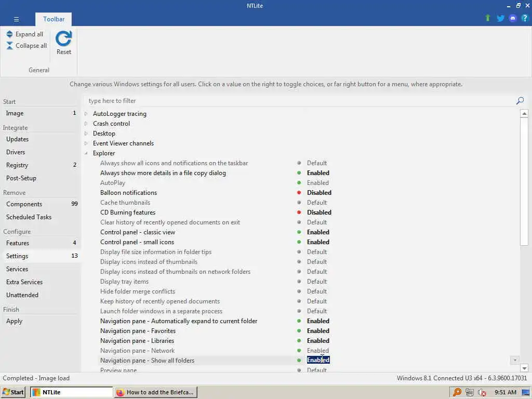Expand the Crash control group
532x399 pixels.
pyautogui.click(x=86, y=124)
